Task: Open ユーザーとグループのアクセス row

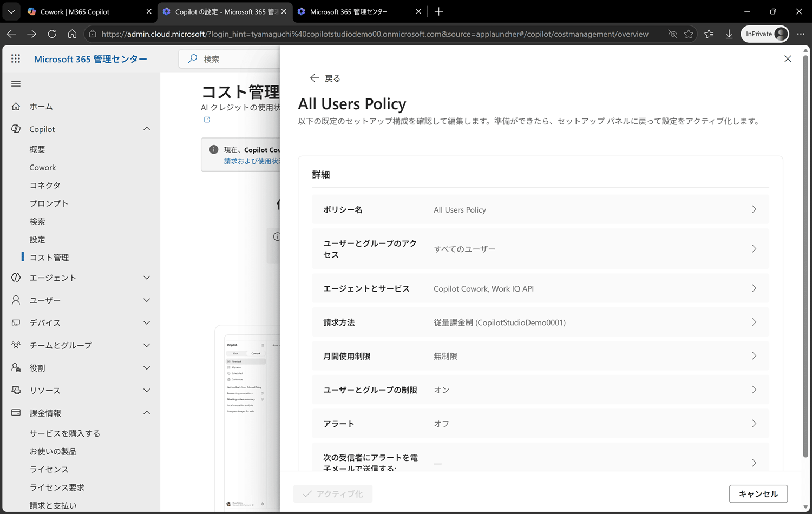Action: [540, 249]
